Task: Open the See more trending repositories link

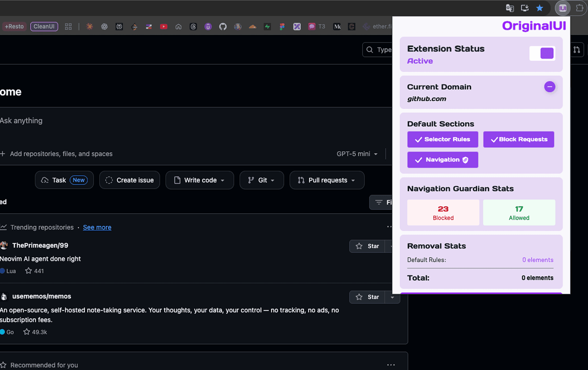Action: [97, 227]
